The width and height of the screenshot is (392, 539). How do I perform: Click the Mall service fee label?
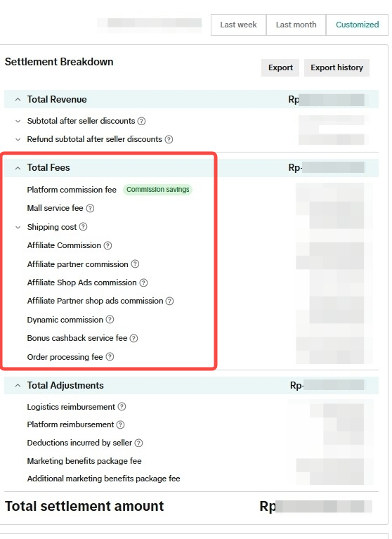coord(55,208)
